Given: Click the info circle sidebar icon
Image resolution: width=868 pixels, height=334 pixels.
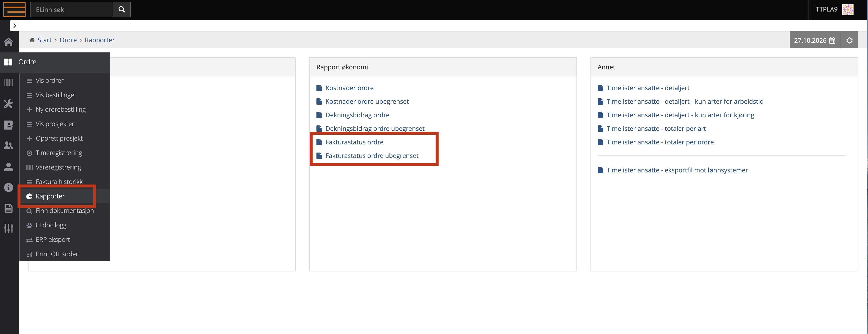Looking at the screenshot, I should [9, 188].
